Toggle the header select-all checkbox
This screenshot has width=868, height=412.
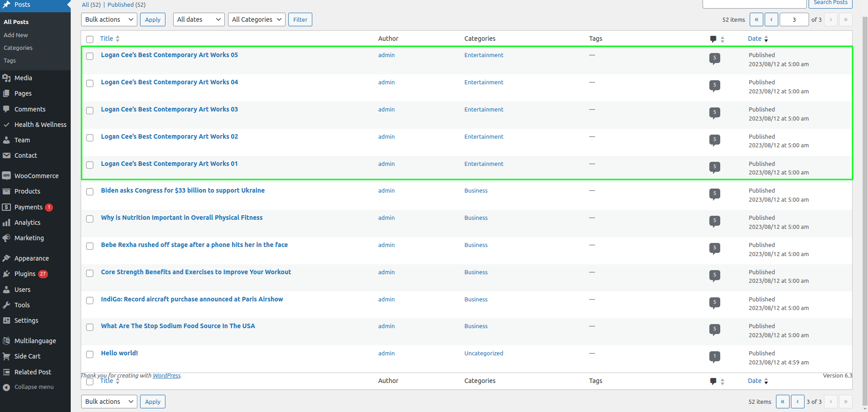coord(90,39)
